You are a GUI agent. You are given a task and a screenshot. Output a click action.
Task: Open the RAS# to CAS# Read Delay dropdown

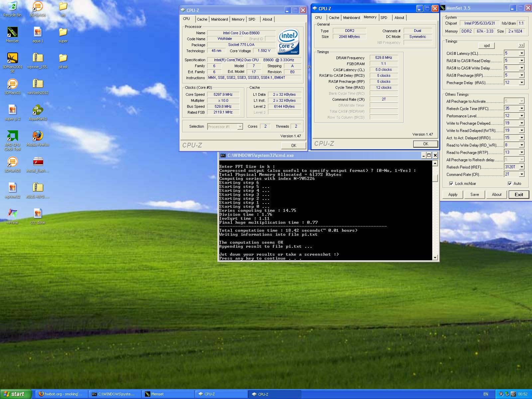[522, 61]
